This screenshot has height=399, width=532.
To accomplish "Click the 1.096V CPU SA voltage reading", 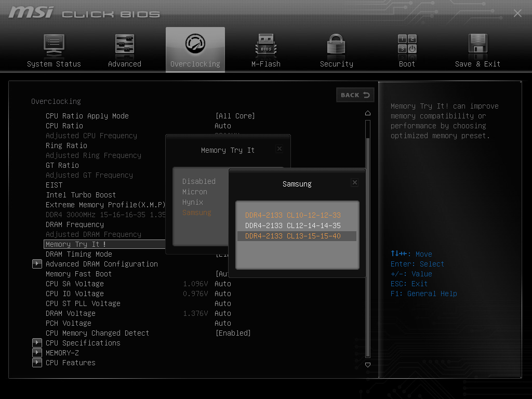I will pyautogui.click(x=195, y=283).
